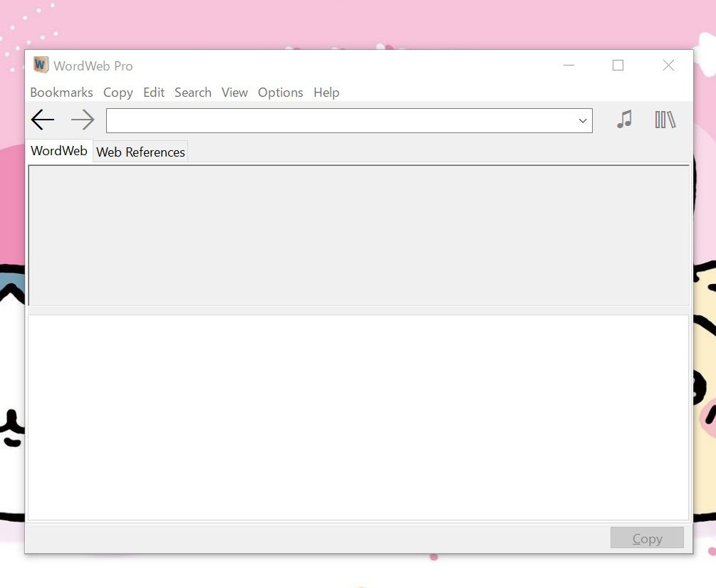Expand the word lookup dropdown arrow

583,121
